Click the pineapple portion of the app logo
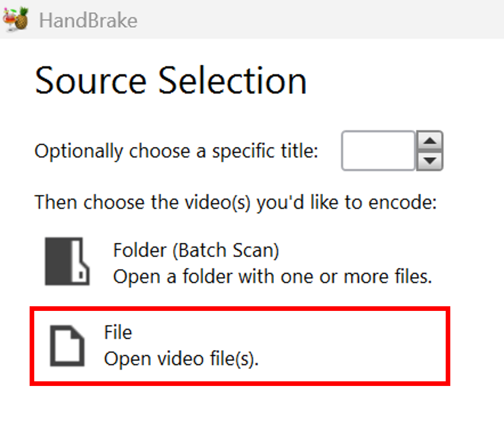The image size is (504, 436). point(22,19)
